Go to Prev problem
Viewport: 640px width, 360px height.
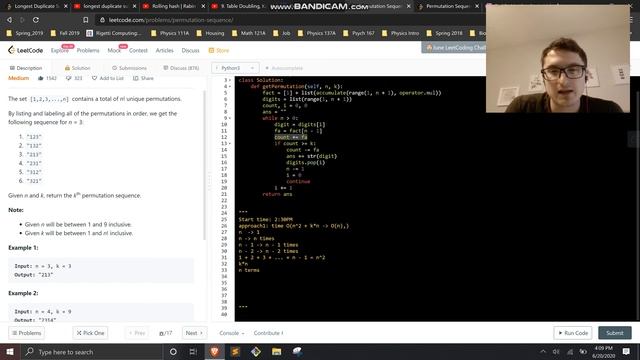(x=137, y=333)
